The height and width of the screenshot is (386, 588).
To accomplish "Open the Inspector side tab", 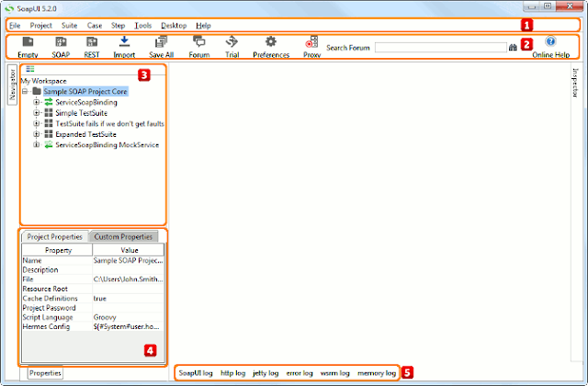I will point(576,83).
